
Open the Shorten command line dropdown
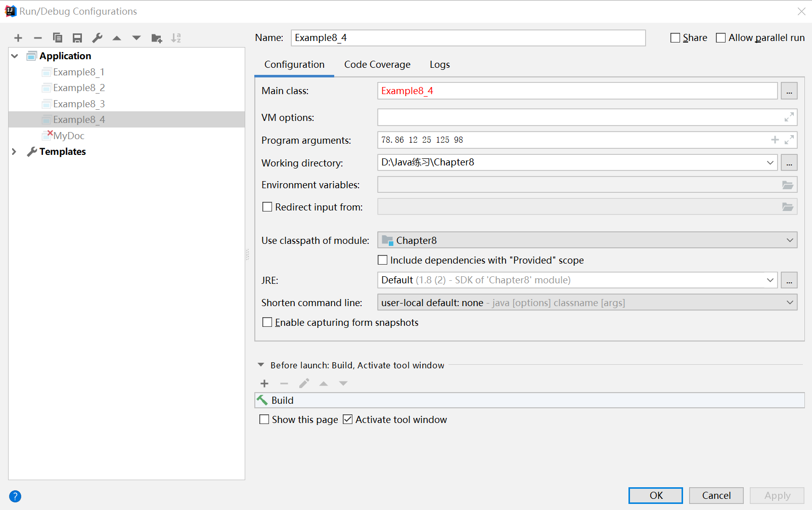click(587, 303)
